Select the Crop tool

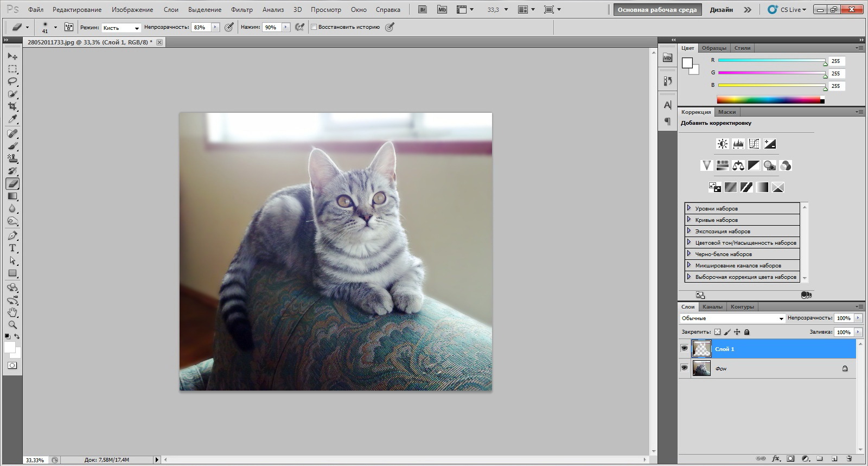[x=12, y=106]
